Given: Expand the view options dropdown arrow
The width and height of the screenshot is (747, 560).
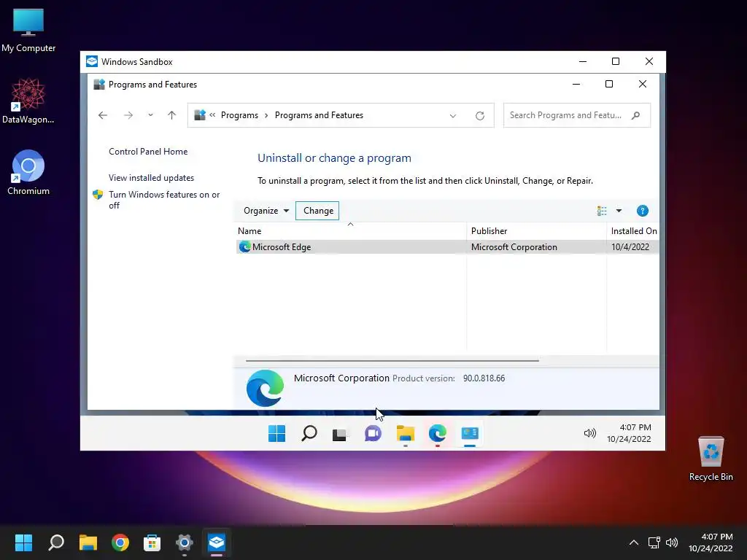Looking at the screenshot, I should 619,211.
